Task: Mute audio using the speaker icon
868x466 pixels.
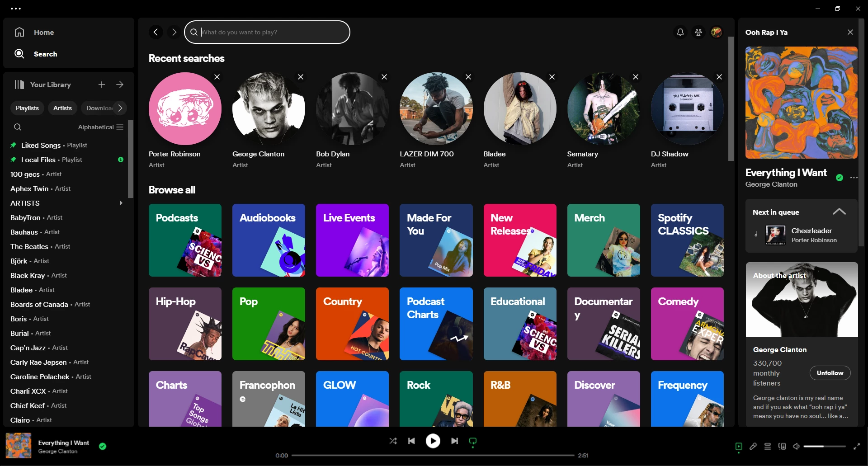Action: tap(796, 446)
